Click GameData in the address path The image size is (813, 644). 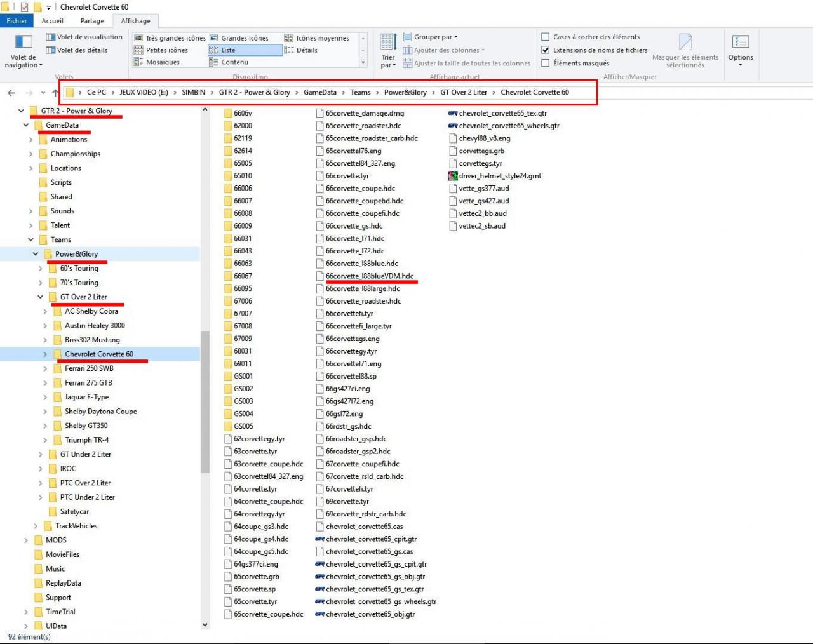tap(320, 92)
